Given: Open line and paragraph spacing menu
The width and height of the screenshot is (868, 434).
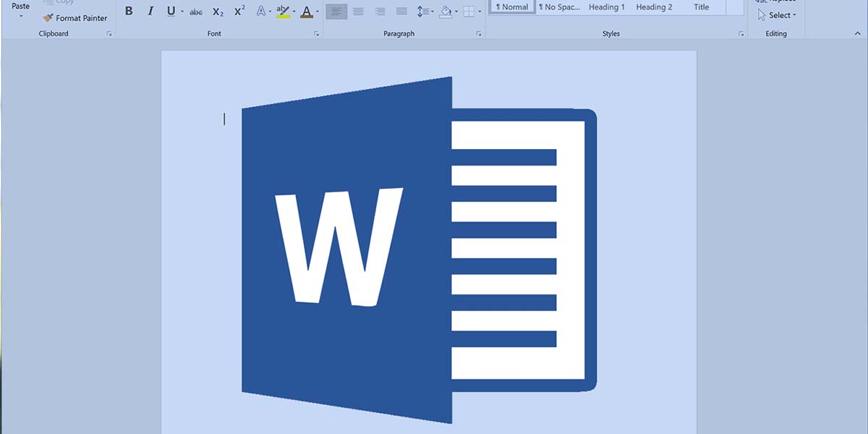Looking at the screenshot, I should point(425,12).
